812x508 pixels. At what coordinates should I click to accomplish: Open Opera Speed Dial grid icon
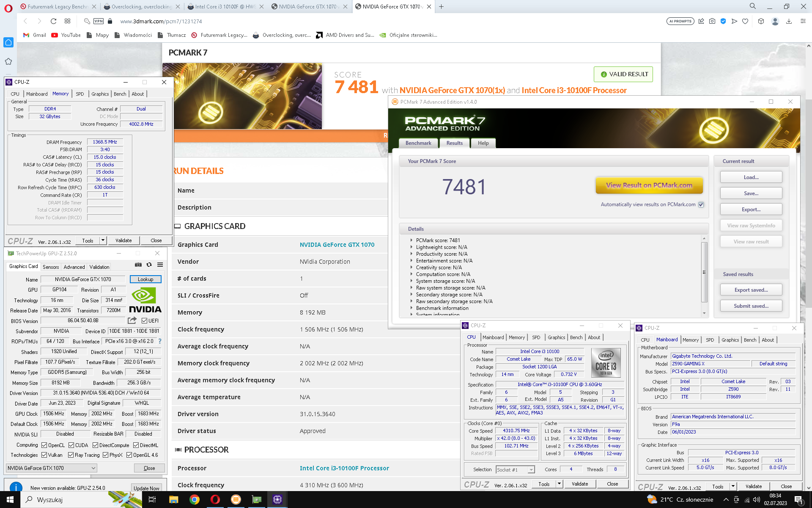click(x=67, y=21)
